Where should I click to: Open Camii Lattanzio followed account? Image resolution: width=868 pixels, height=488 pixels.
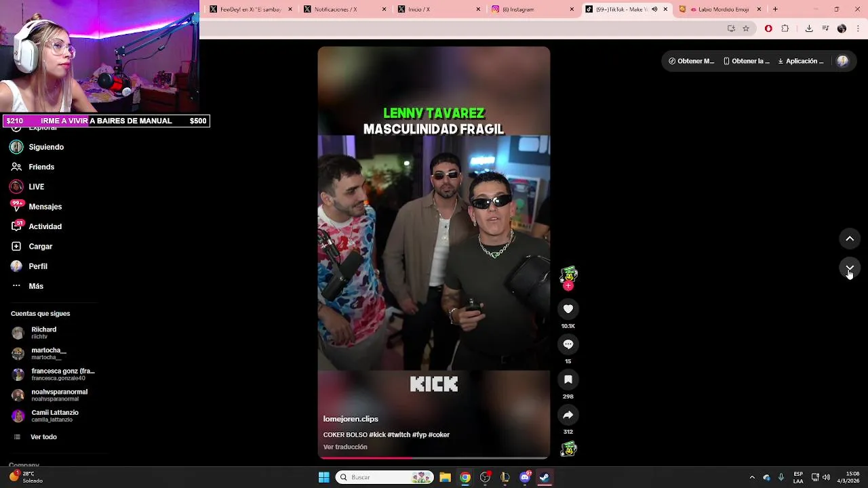tap(45, 415)
